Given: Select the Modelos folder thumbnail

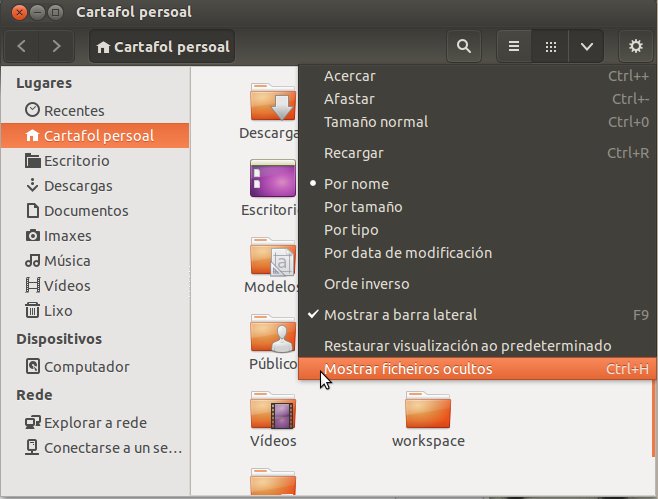Looking at the screenshot, I should [273, 256].
